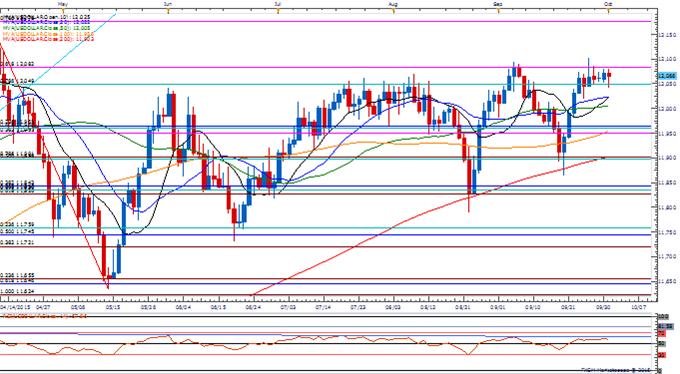The width and height of the screenshot is (680, 374).
Task: Click the 1.000 11,634 Fibonacci label
Action: (17, 291)
